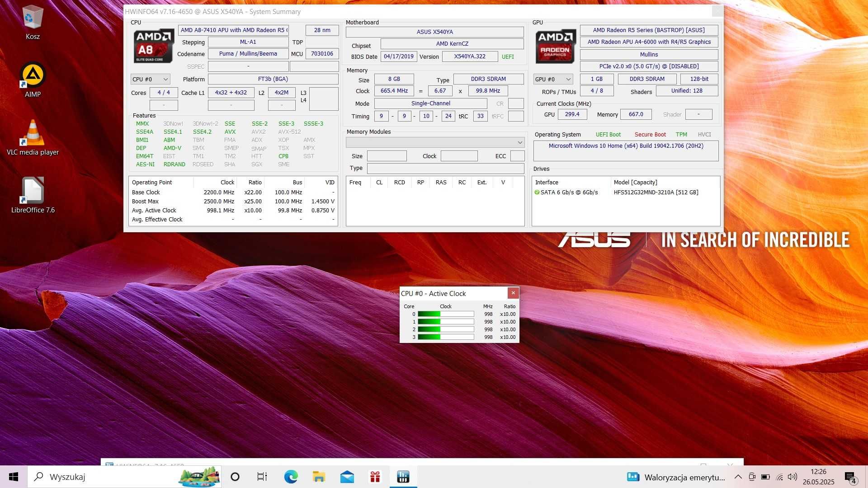Click the 28 nm process field
The image size is (868, 488).
(x=322, y=30)
